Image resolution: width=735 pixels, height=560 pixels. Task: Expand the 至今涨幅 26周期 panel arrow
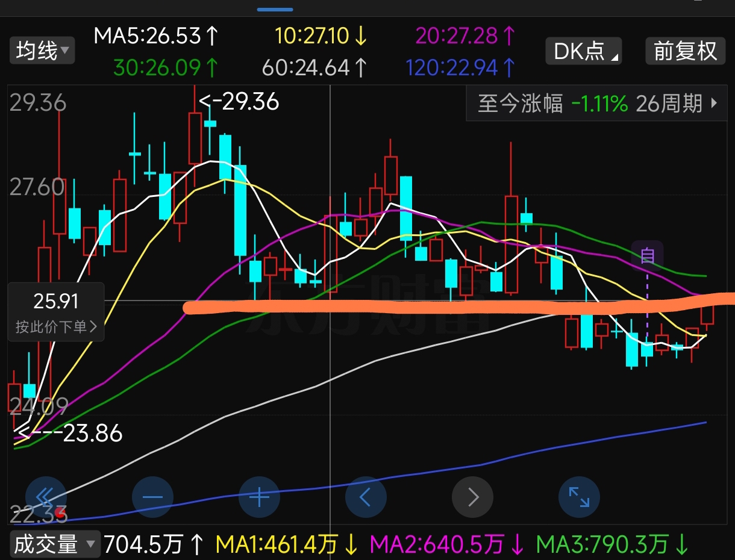(x=715, y=104)
